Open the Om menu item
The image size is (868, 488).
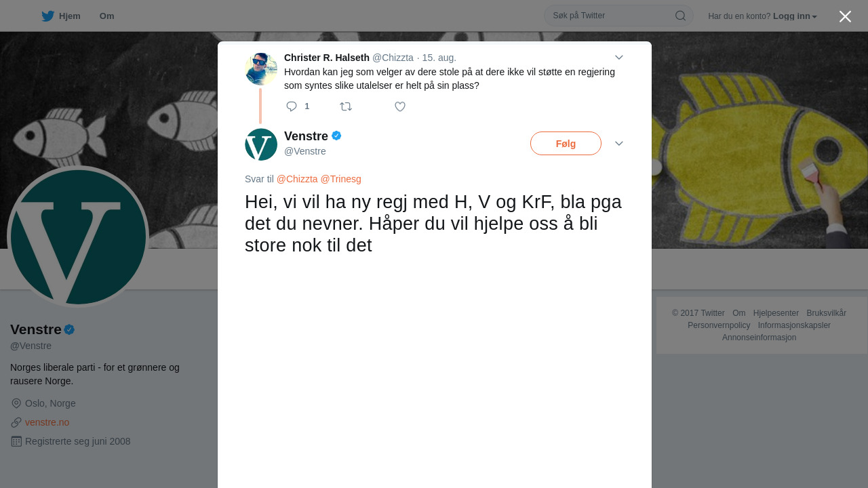106,16
